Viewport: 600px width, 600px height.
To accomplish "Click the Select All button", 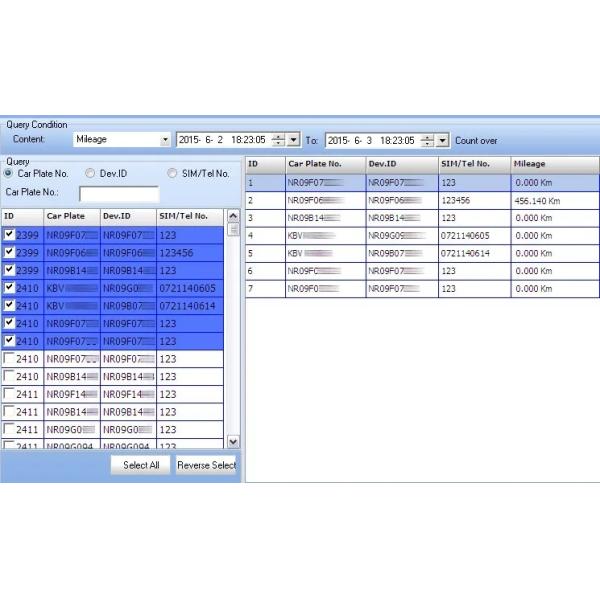I will pyautogui.click(x=141, y=465).
